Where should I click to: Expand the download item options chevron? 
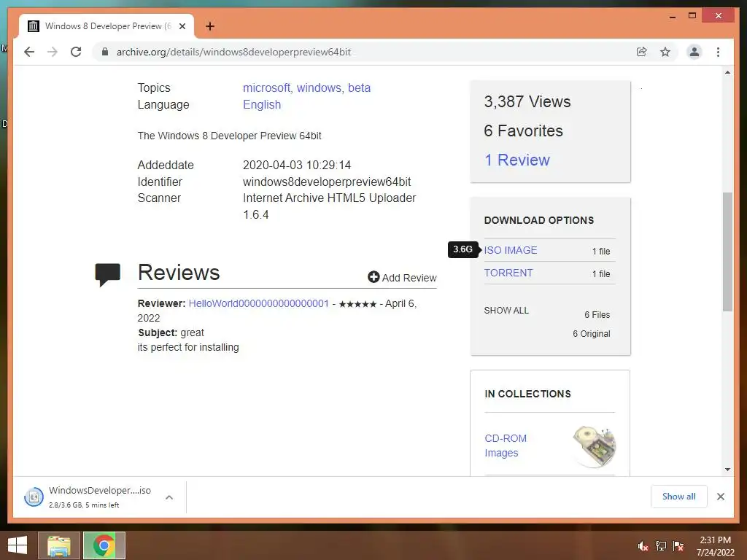pos(169,497)
